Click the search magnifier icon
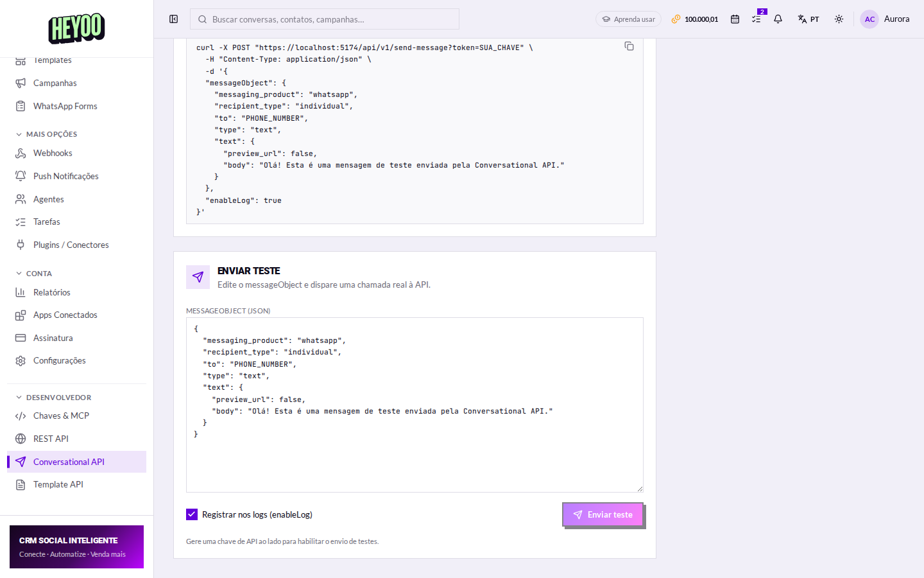The image size is (924, 578). (202, 19)
